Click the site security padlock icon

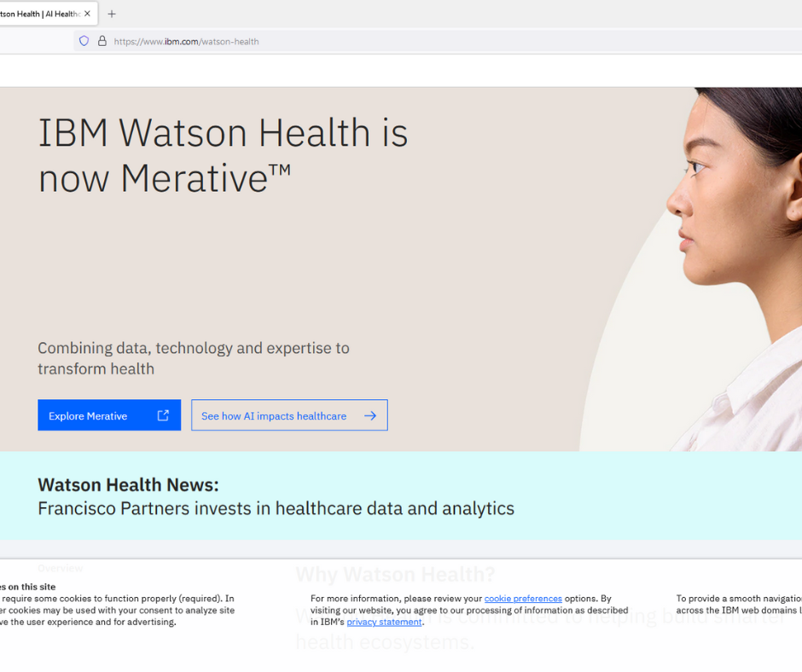pyautogui.click(x=102, y=41)
